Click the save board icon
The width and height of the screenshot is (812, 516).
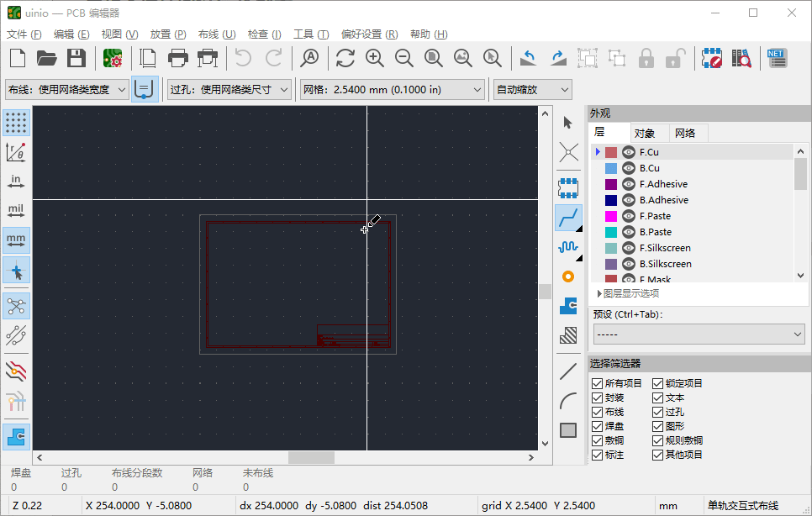tap(76, 58)
